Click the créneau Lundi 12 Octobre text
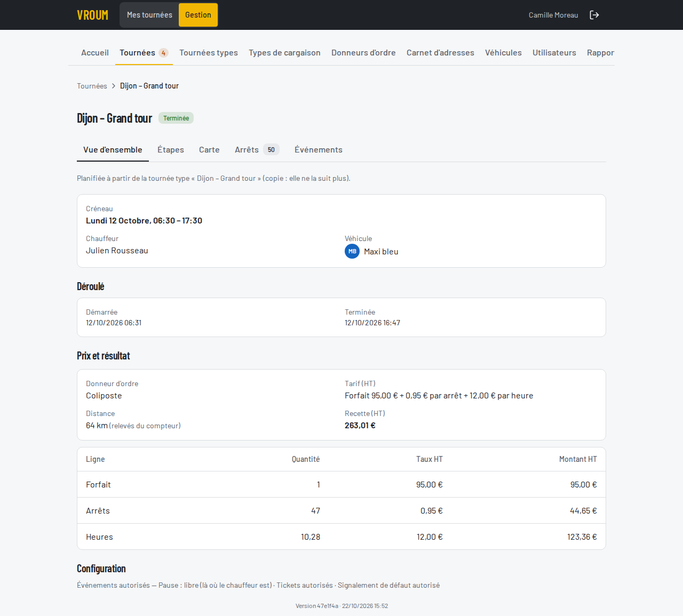683x616 pixels. tap(144, 221)
